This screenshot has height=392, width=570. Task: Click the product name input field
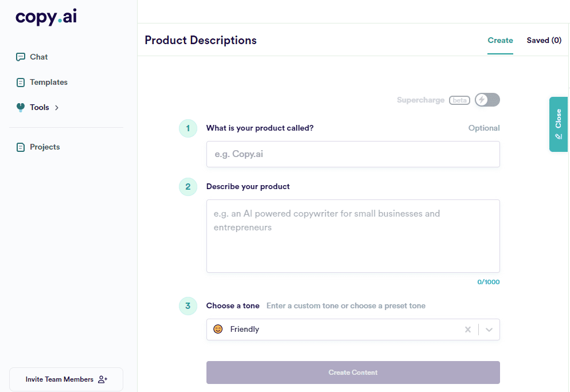353,154
